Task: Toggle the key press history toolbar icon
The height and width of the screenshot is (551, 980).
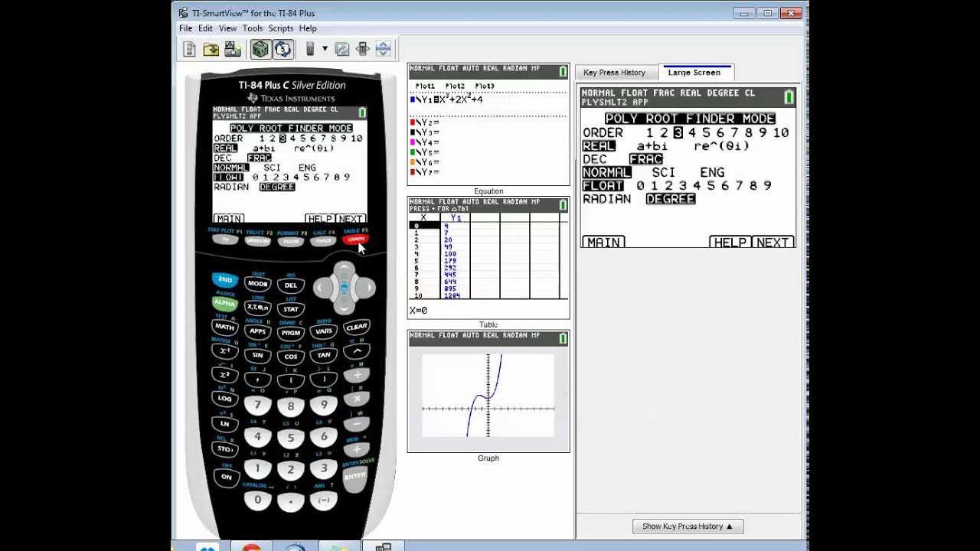Action: 283,50
